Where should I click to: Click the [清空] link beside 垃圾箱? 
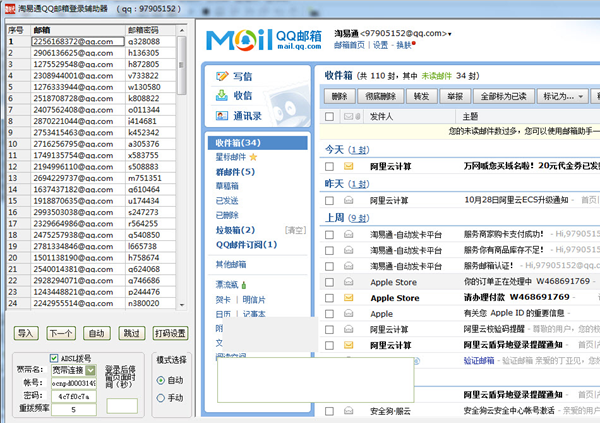[295, 230]
